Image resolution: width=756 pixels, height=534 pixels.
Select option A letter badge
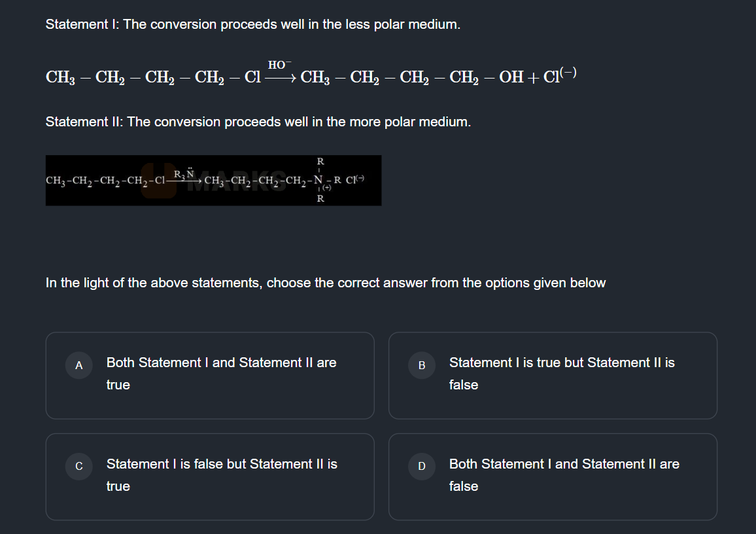[x=79, y=365]
